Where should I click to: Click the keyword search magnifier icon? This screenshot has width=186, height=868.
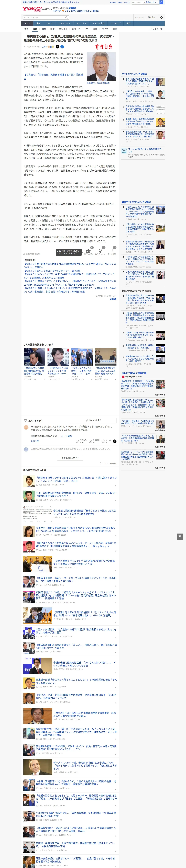click(66, 18)
